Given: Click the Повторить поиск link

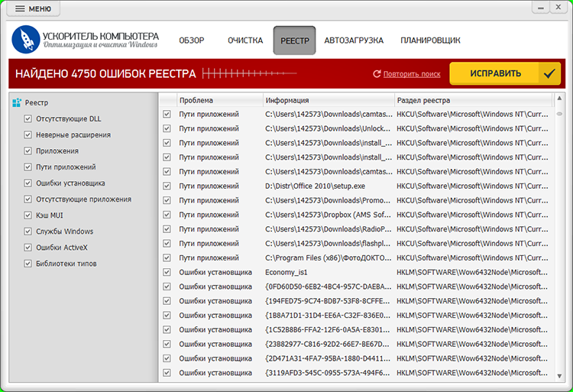Looking at the screenshot, I should coord(411,74).
